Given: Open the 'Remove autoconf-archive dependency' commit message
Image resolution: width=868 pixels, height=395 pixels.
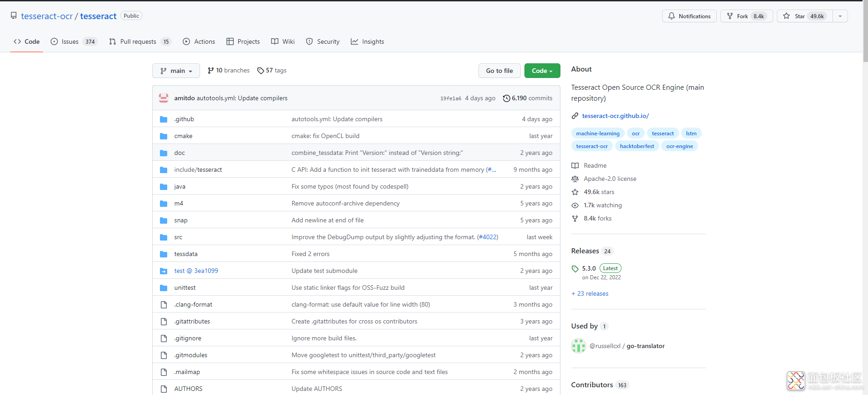Looking at the screenshot, I should [345, 204].
